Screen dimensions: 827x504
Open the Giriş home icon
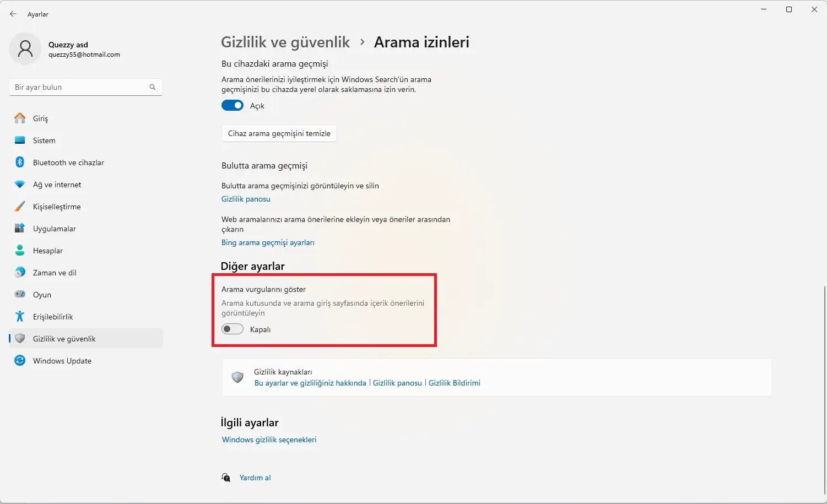pyautogui.click(x=20, y=118)
